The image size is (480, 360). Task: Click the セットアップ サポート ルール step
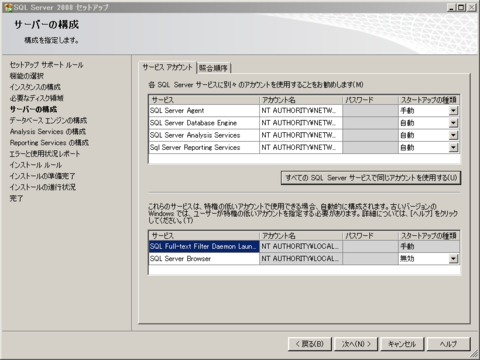(x=46, y=65)
